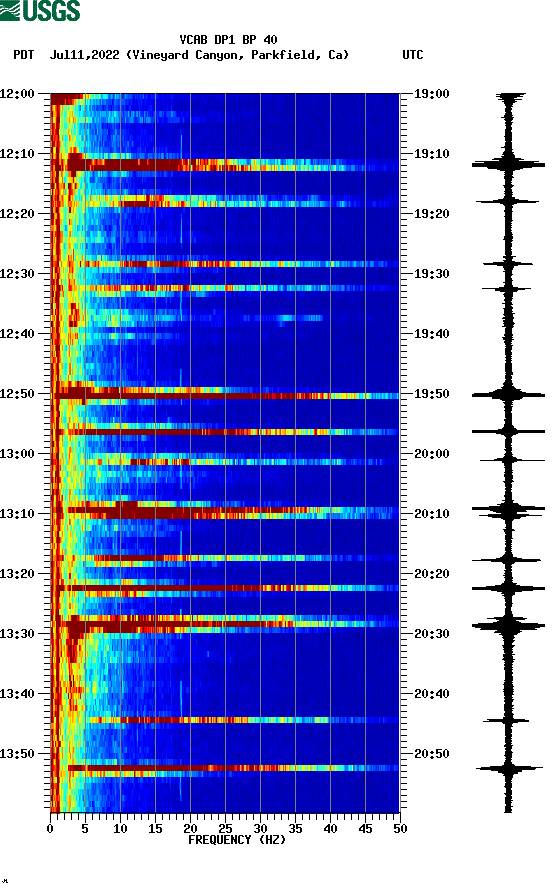Click the 20:20 UTC time label
552x892 pixels.
[431, 574]
